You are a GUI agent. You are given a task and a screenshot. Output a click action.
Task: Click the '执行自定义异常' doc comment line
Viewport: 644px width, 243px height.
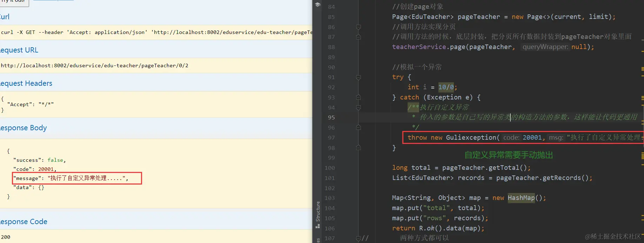438,107
